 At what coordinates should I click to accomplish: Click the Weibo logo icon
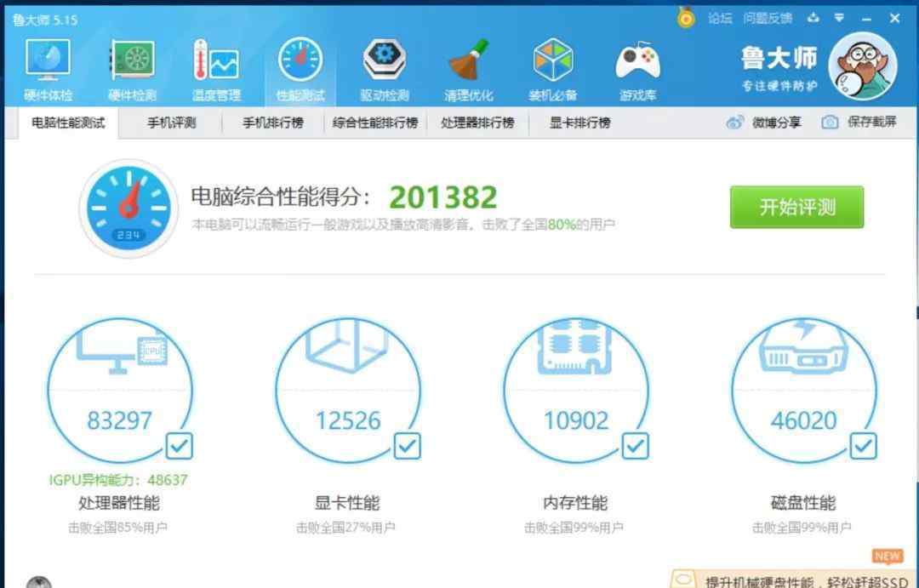(x=734, y=123)
